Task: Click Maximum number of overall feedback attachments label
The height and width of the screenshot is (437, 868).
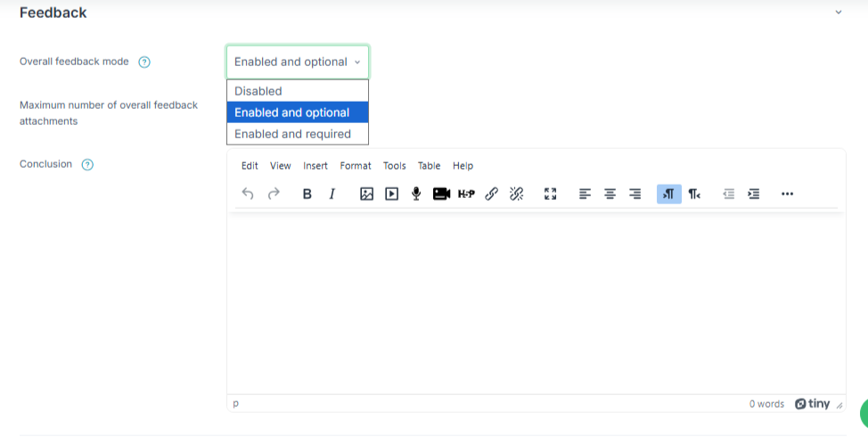Action: coord(109,113)
